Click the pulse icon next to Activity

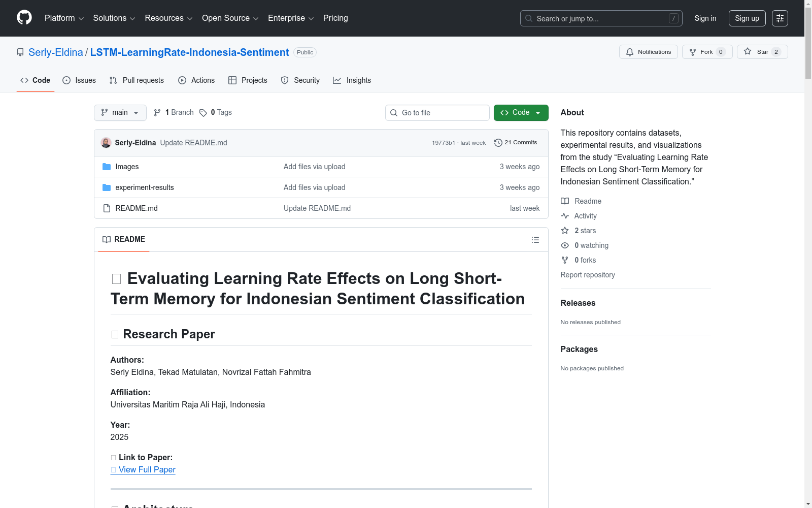(565, 216)
